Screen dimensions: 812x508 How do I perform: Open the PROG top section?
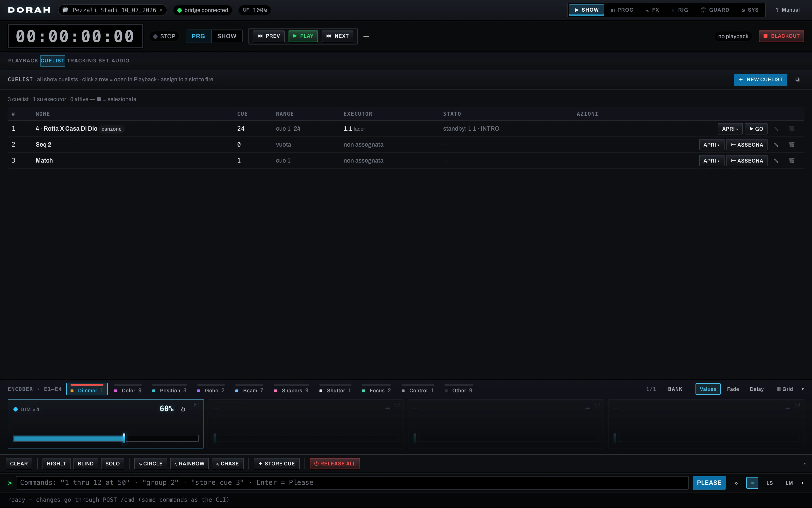(x=622, y=10)
